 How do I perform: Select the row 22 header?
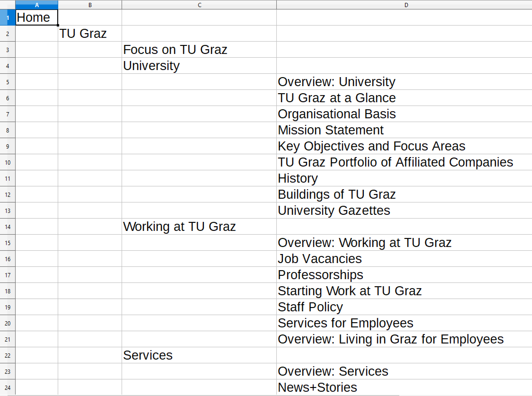(8, 356)
